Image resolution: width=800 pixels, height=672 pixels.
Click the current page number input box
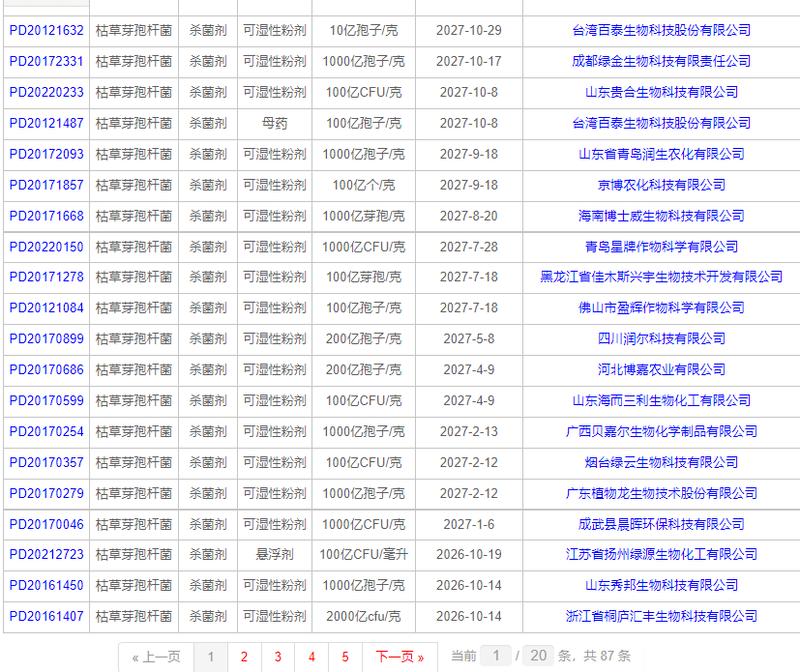[496, 657]
